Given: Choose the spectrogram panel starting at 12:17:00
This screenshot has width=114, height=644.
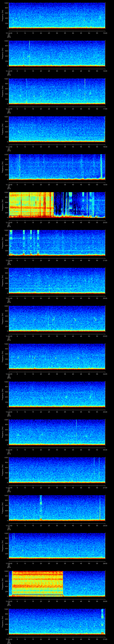Looking at the screenshot, I should coord(57,129).
